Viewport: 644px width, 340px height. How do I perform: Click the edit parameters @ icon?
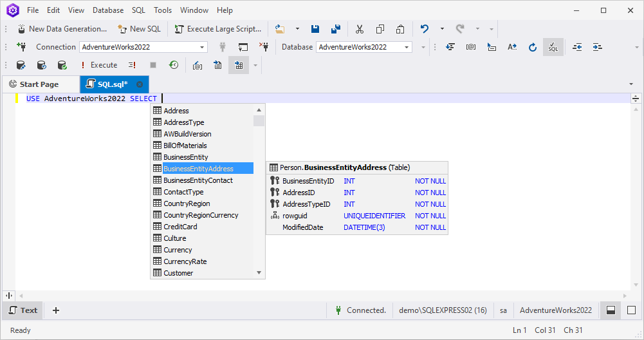click(x=198, y=65)
